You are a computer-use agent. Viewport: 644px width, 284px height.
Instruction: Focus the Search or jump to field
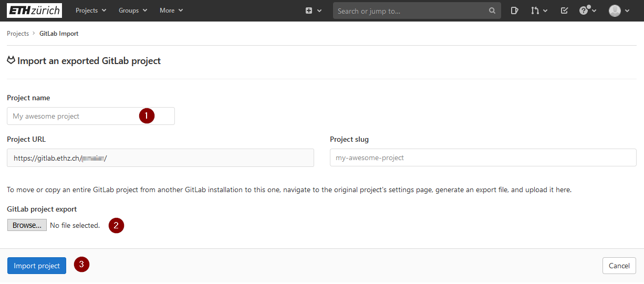[x=417, y=10]
